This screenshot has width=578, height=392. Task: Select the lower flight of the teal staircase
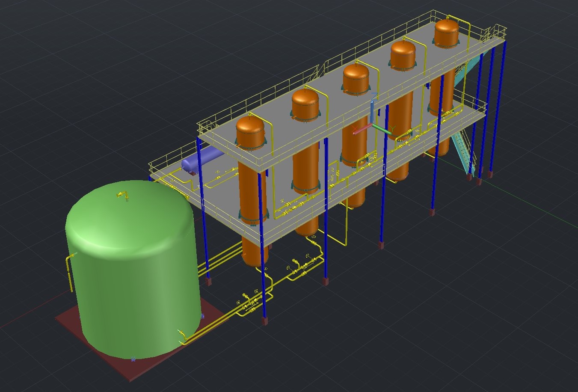point(464,152)
